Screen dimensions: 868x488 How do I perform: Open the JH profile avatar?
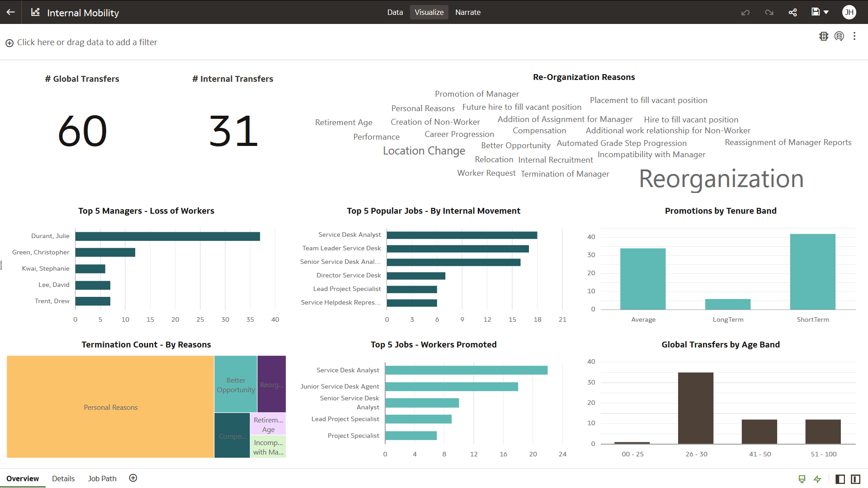849,12
